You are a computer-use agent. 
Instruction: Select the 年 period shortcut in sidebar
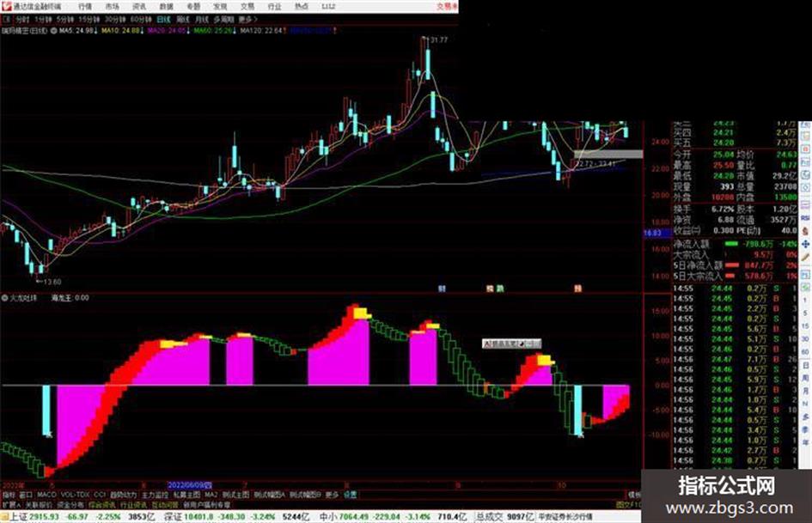(805, 443)
